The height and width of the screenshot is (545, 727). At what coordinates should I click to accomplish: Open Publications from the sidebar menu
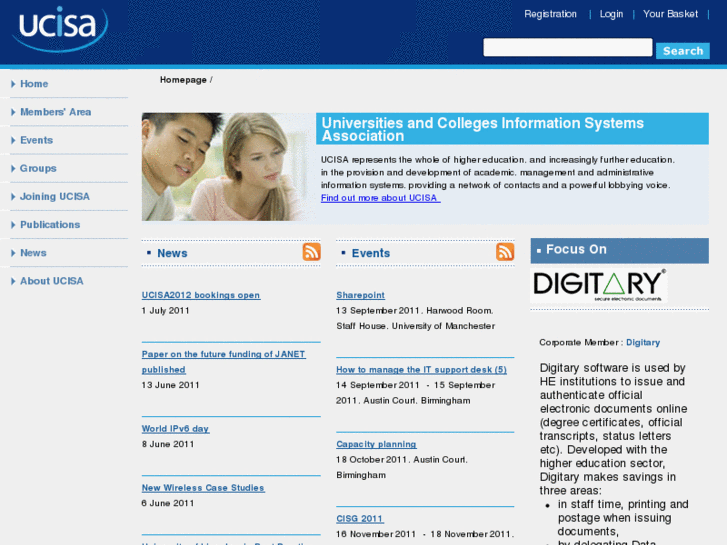click(x=49, y=225)
